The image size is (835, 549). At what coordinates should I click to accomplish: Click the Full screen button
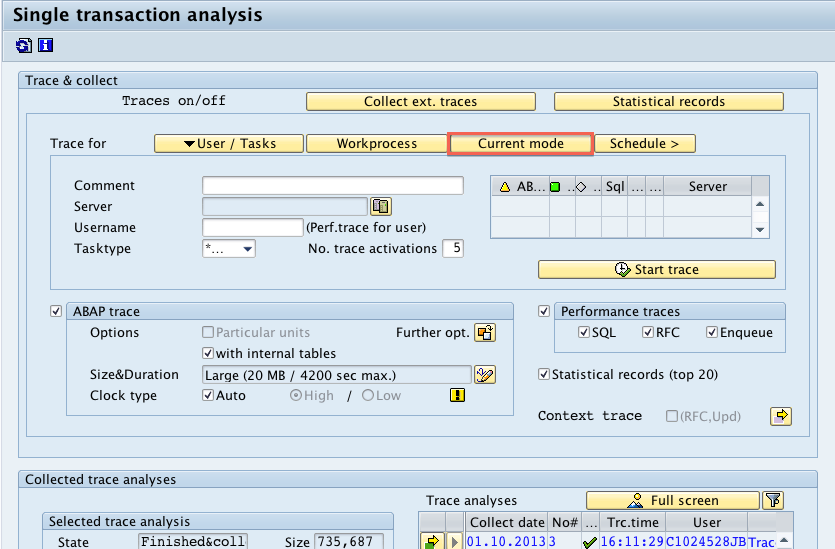point(673,501)
